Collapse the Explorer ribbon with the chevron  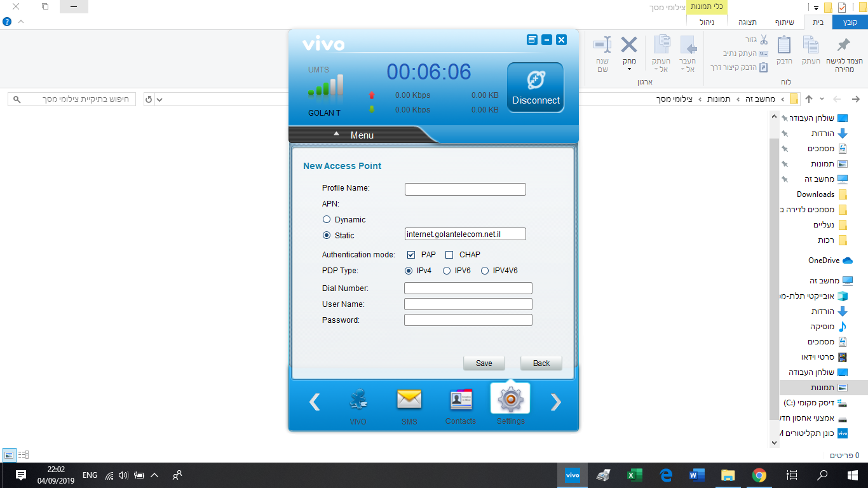point(21,22)
